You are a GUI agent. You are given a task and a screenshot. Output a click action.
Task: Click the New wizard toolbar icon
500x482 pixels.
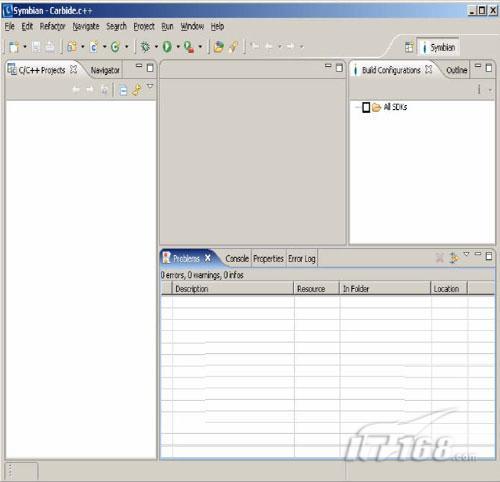point(14,47)
